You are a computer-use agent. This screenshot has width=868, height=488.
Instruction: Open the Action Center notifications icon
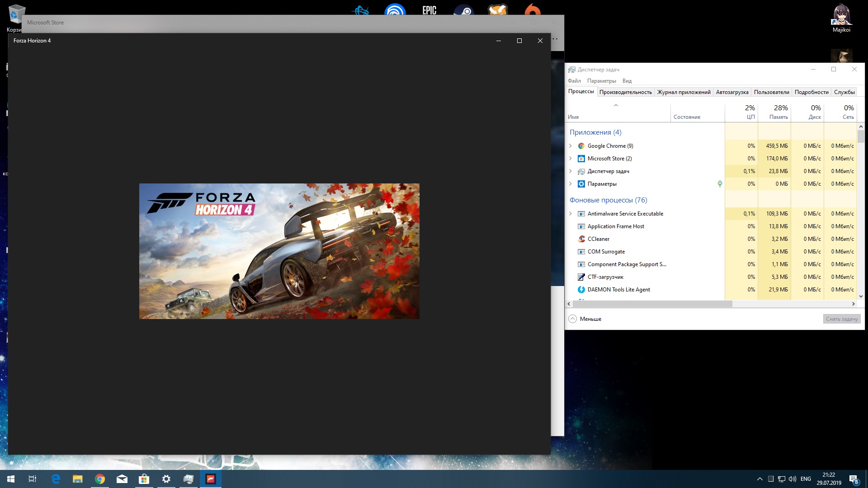pyautogui.click(x=854, y=479)
